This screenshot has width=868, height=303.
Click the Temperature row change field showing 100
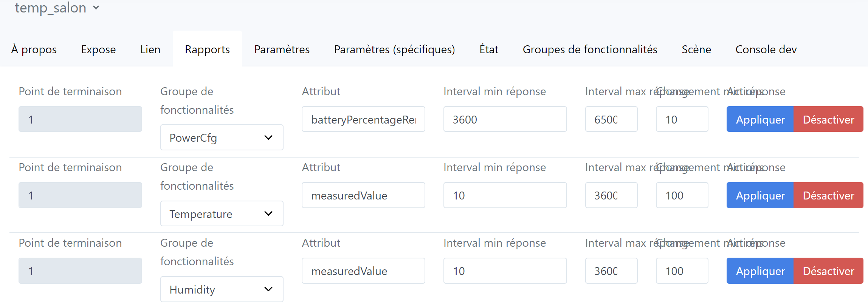[682, 195]
